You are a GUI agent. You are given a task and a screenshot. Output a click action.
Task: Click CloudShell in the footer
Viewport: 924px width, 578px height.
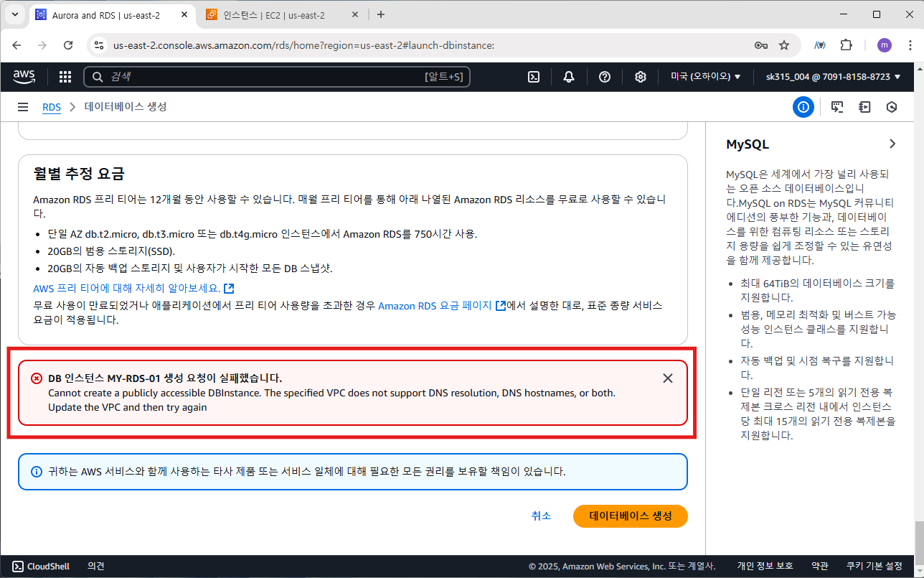tap(41, 566)
